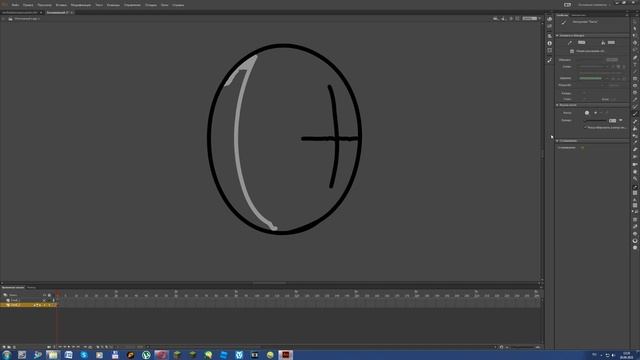Toggle visibility of the upper unselected layer
640x360 pixels.
(44, 300)
